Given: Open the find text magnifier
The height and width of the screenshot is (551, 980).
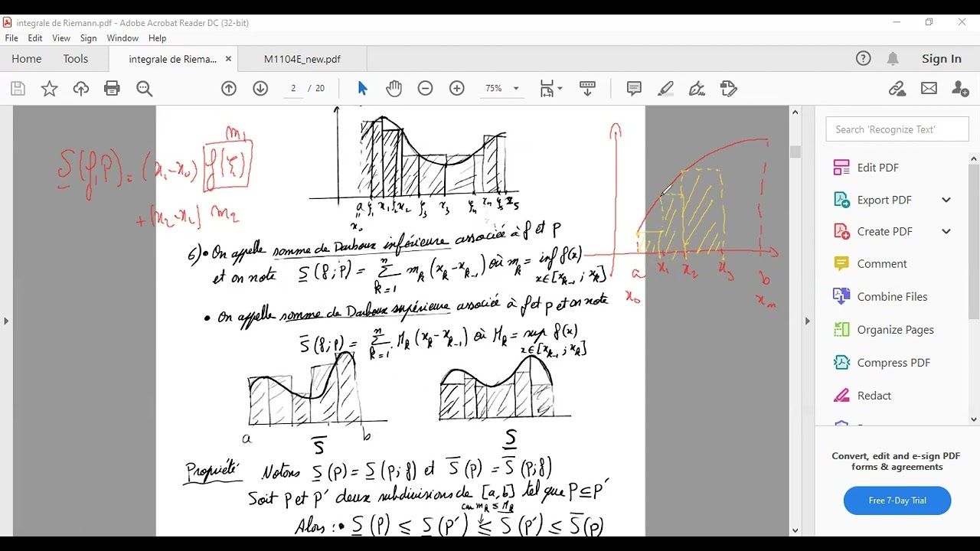Looking at the screenshot, I should pos(144,89).
